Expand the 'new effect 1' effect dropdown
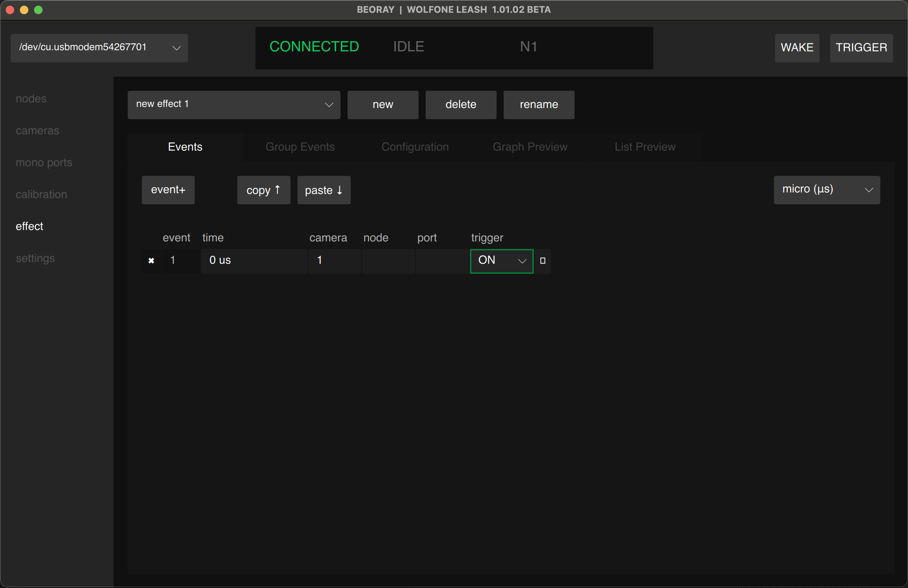 click(234, 105)
